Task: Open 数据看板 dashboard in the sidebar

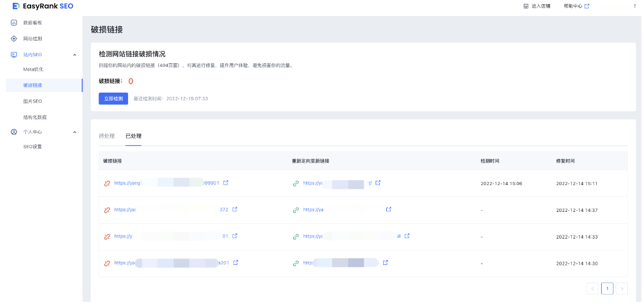Action: [32, 22]
